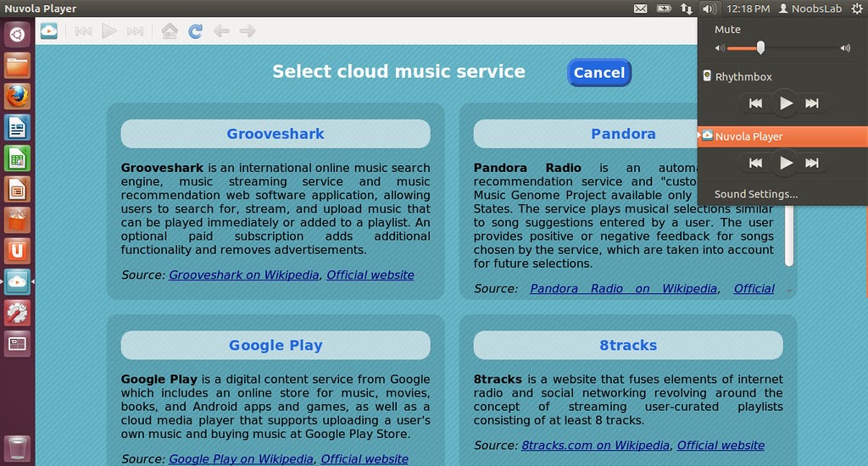Open LibreOffice Calc from launcher
Image resolution: width=868 pixels, height=466 pixels.
17,158
